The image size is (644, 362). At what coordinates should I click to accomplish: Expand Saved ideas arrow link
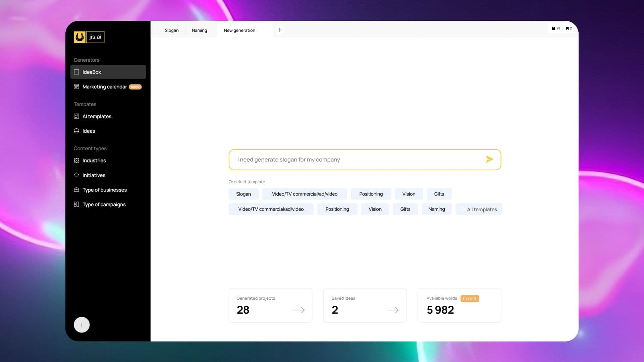coord(393,309)
